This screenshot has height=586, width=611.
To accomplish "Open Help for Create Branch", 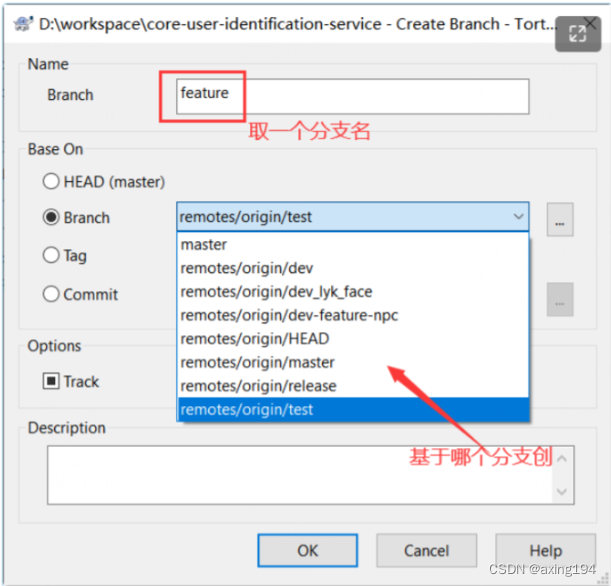I will [x=546, y=550].
